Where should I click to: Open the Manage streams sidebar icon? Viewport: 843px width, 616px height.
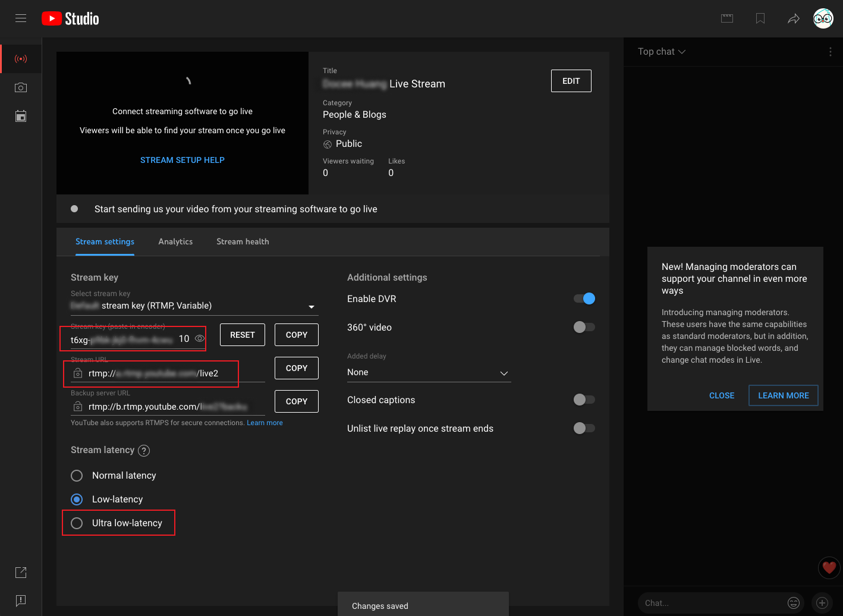[21, 116]
